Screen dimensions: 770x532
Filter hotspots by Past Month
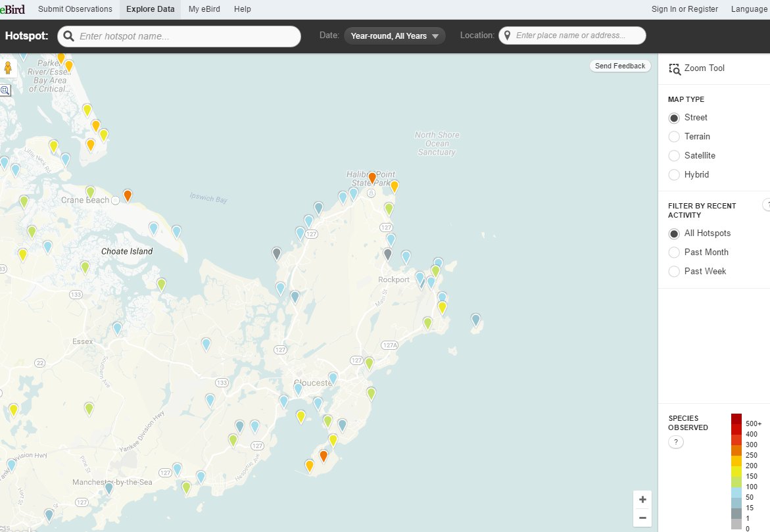pos(674,253)
